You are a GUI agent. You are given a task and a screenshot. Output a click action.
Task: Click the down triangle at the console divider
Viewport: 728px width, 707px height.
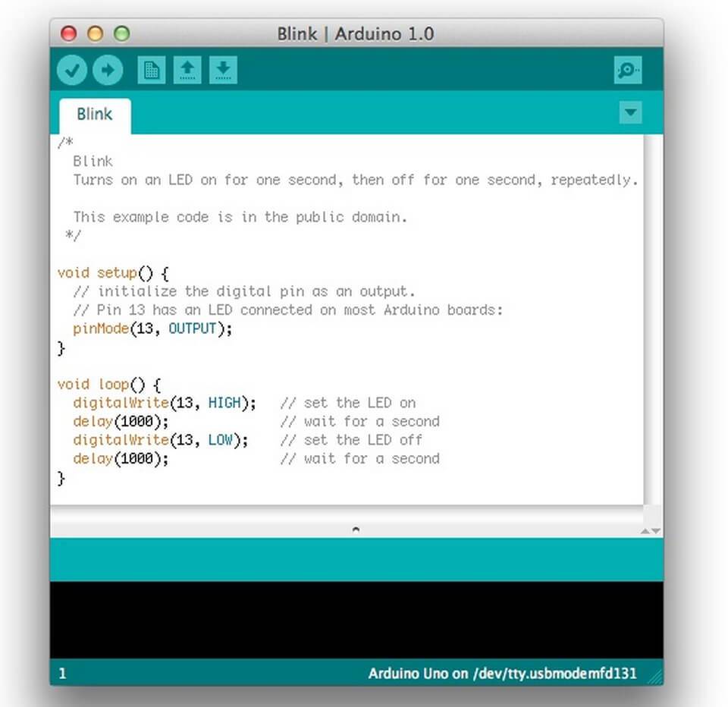pos(656,531)
